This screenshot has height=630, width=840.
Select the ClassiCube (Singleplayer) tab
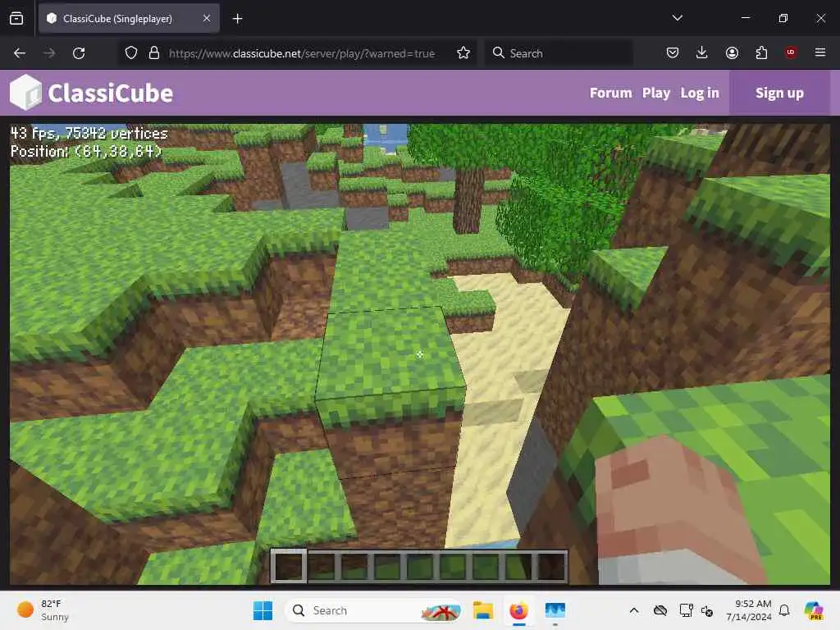click(x=129, y=18)
